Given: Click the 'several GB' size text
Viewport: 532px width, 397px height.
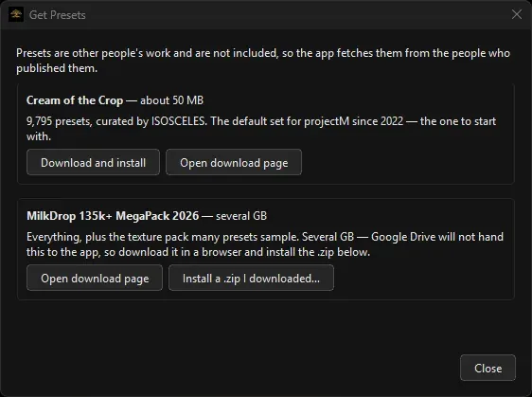Looking at the screenshot, I should [x=241, y=216].
